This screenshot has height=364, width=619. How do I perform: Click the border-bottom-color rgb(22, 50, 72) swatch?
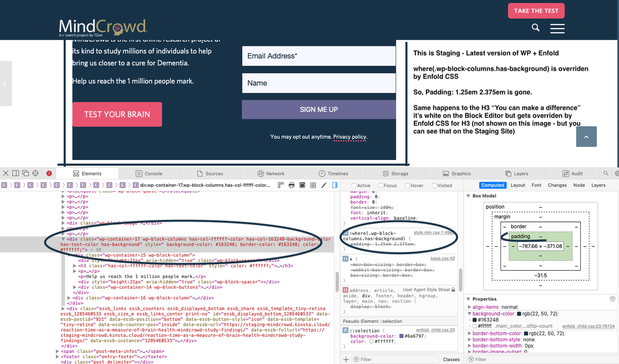[526, 333]
